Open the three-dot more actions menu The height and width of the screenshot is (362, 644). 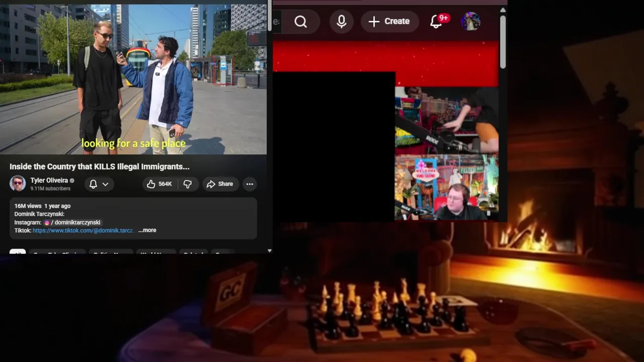click(x=250, y=184)
